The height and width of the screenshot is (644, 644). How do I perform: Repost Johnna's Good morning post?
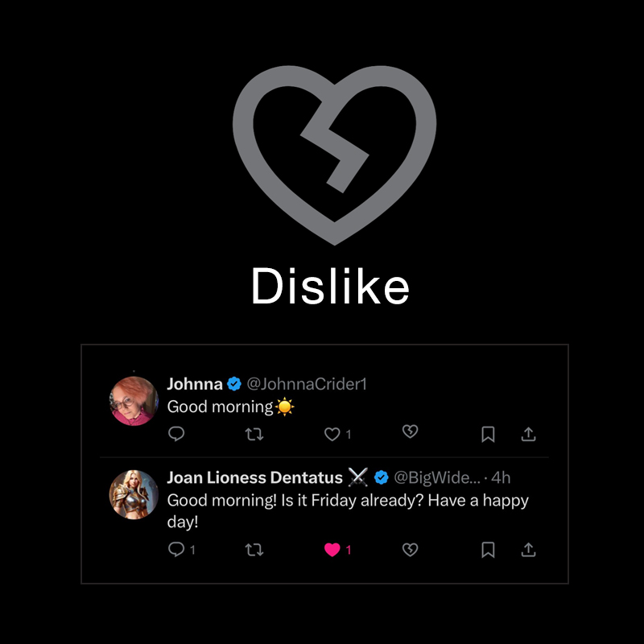254,434
